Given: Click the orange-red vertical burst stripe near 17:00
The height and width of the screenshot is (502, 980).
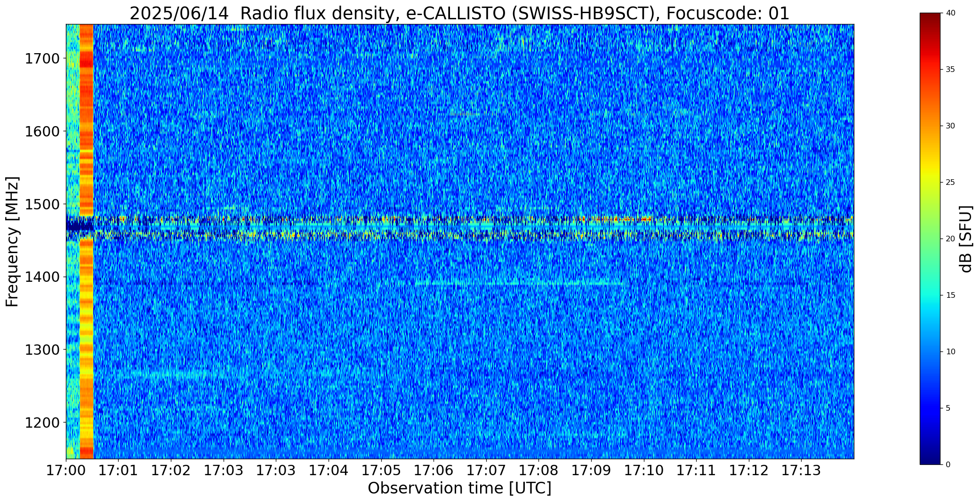Looking at the screenshot, I should 87,241.
